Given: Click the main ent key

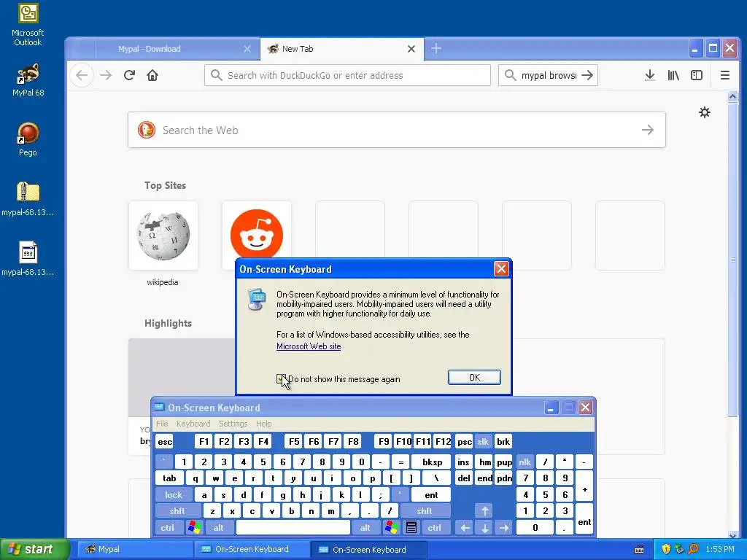Looking at the screenshot, I should pos(430,495).
